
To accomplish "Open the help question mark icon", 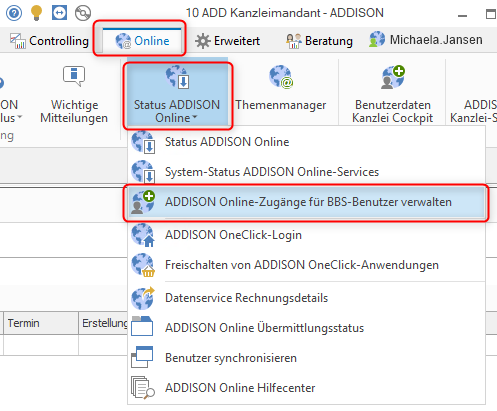I will 14,13.
